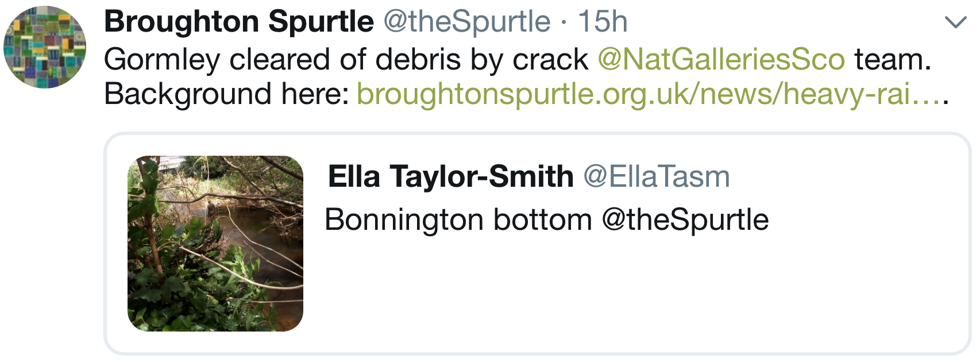The height and width of the screenshot is (362, 980).
Task: Visit the @NatGalleriesSco mention
Action: pyautogui.click(x=722, y=59)
